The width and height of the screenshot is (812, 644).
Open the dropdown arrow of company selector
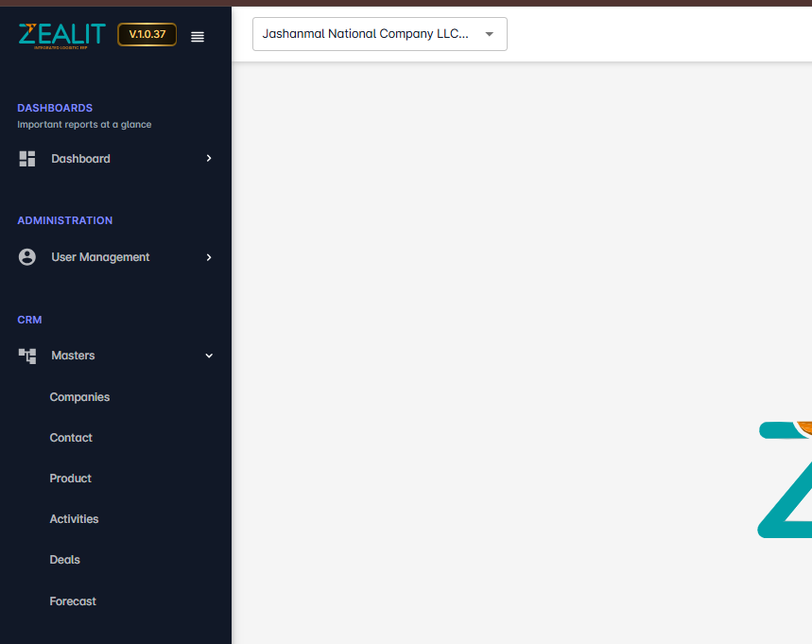pyautogui.click(x=489, y=34)
